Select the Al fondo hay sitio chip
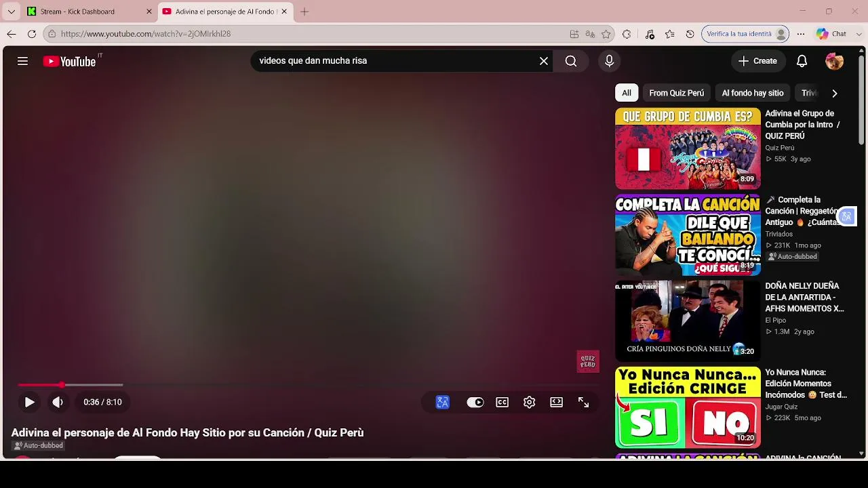Screen dimensions: 868x488 pyautogui.click(x=753, y=93)
